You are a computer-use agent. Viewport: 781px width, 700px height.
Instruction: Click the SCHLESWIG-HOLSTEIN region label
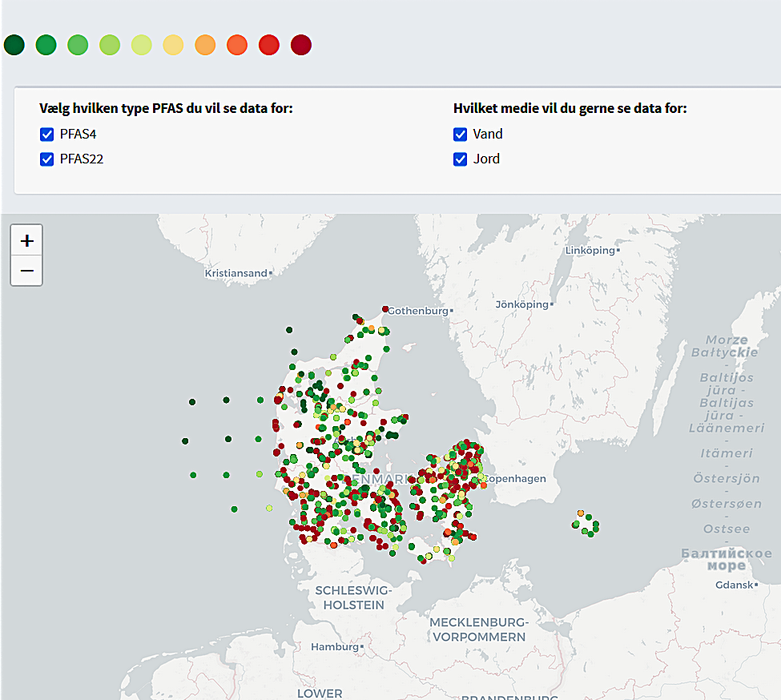(353, 597)
